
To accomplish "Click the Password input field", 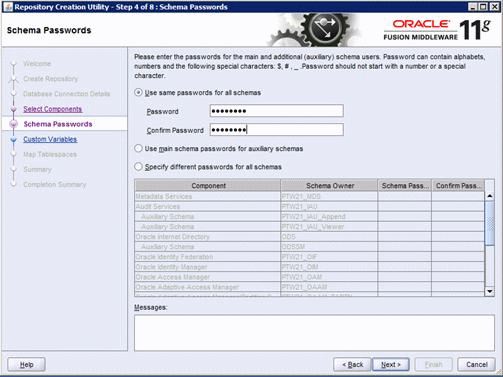I will pos(277,111).
